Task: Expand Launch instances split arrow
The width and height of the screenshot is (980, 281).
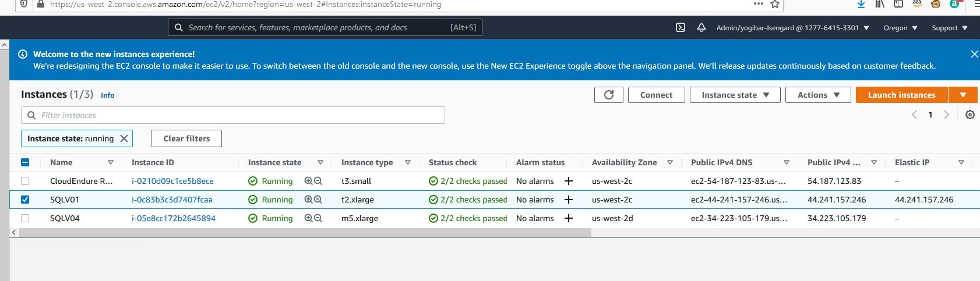Action: pyautogui.click(x=963, y=95)
